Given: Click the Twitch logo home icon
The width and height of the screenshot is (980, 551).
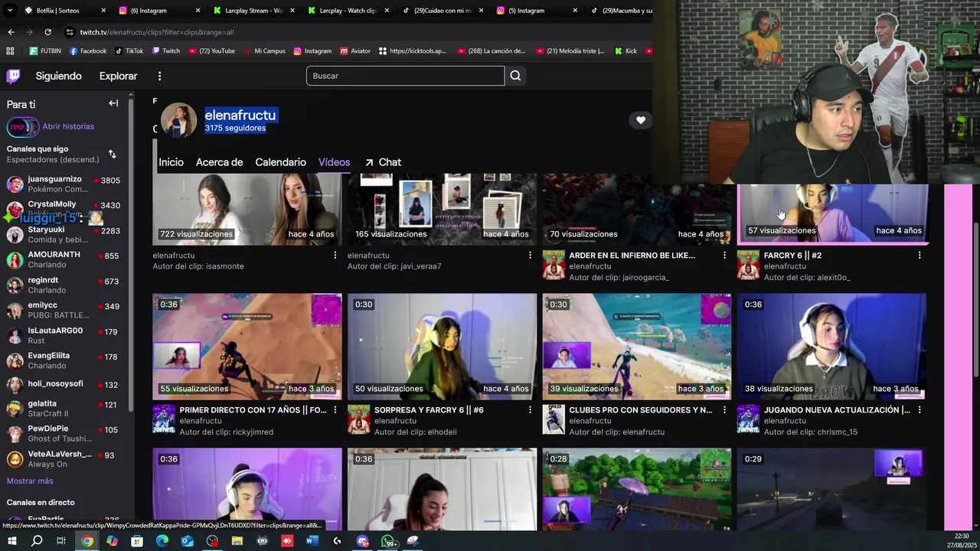Looking at the screenshot, I should (x=13, y=76).
